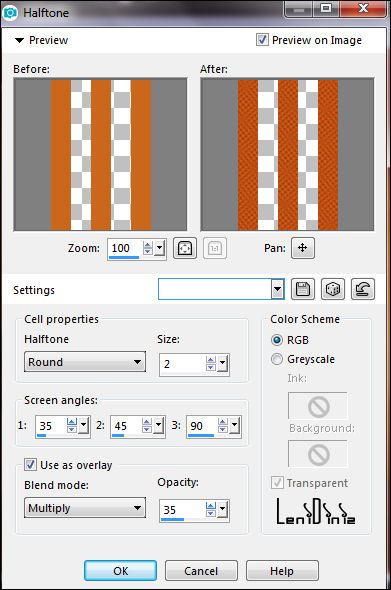Click the Cancel button
This screenshot has height=590, width=391.
tap(201, 571)
